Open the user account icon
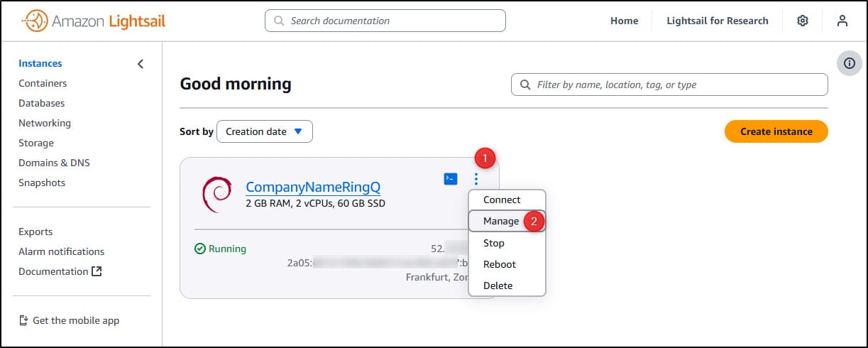This screenshot has width=868, height=348. tap(842, 21)
